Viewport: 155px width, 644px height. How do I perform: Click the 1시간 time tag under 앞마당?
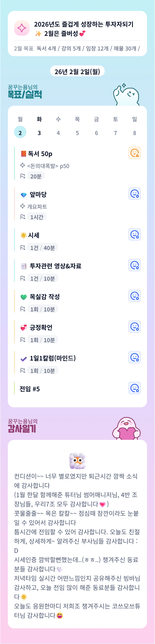37,217
